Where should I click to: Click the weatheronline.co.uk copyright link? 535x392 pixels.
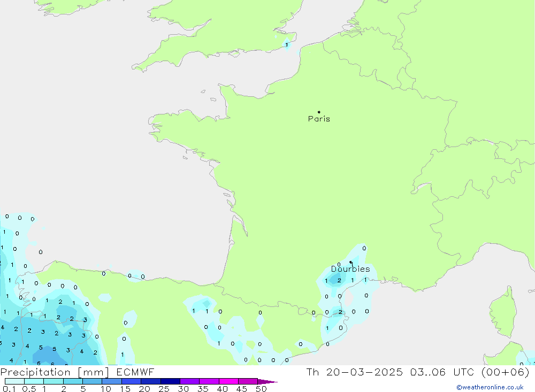point(490,387)
